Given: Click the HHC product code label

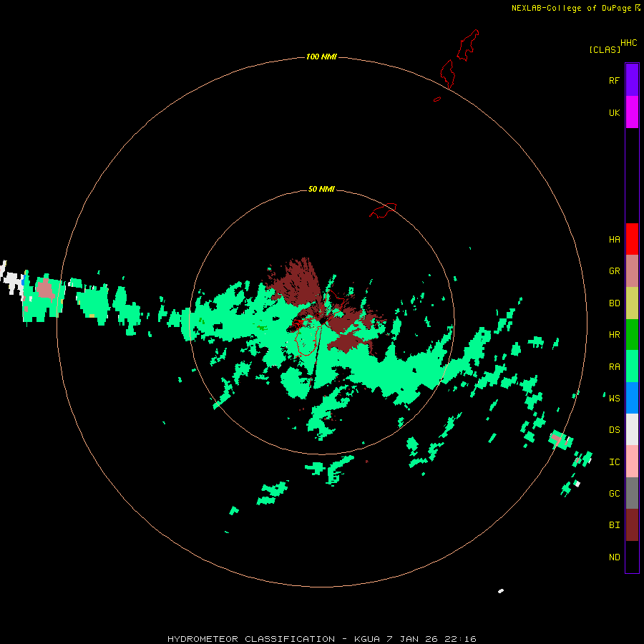Looking at the screenshot, I should pos(628,43).
